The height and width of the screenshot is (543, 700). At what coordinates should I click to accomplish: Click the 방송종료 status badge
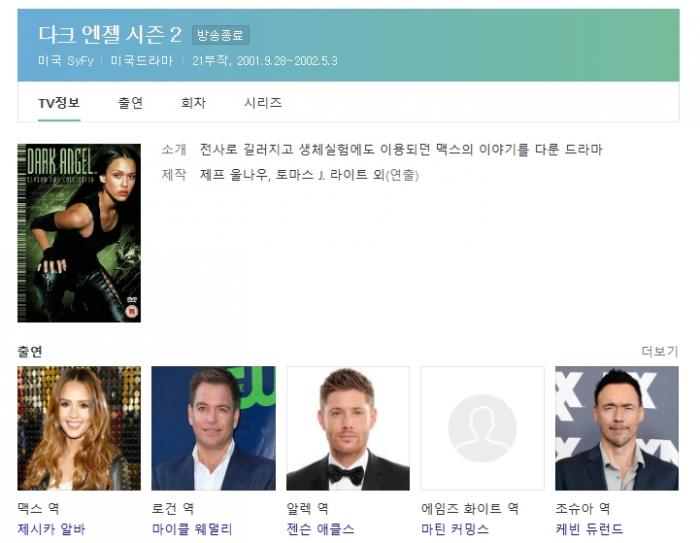221,35
